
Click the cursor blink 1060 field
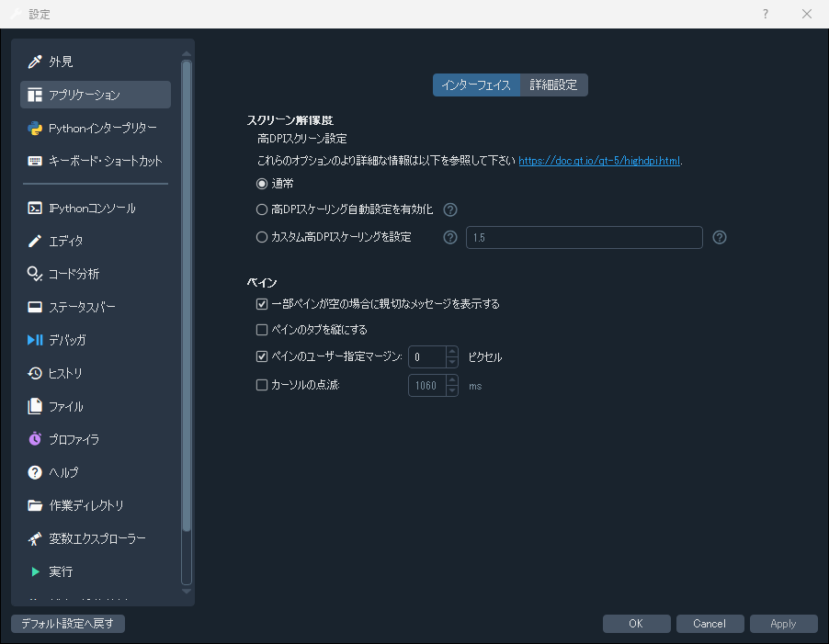[427, 386]
